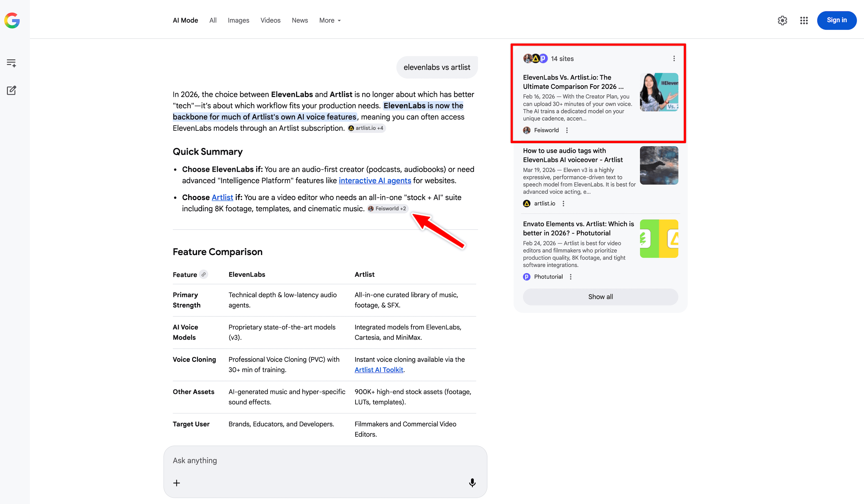Click the Other Assets row label
The width and height of the screenshot is (864, 504).
pyautogui.click(x=193, y=392)
